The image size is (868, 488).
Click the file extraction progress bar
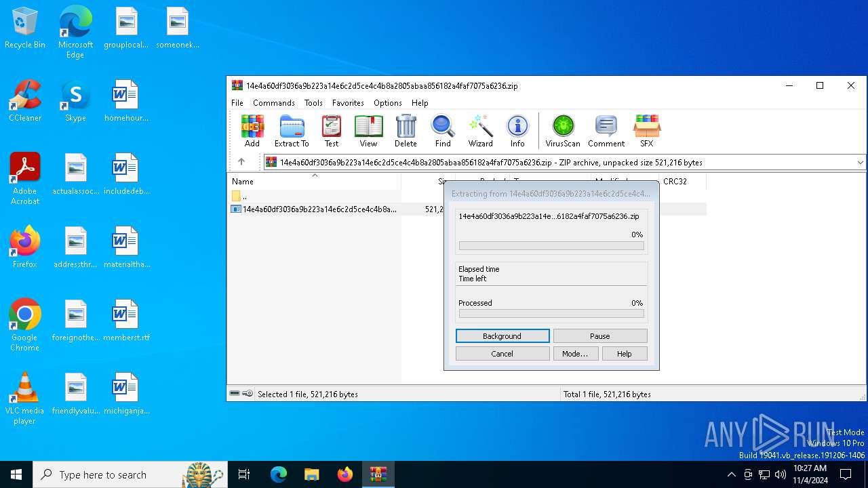point(551,246)
